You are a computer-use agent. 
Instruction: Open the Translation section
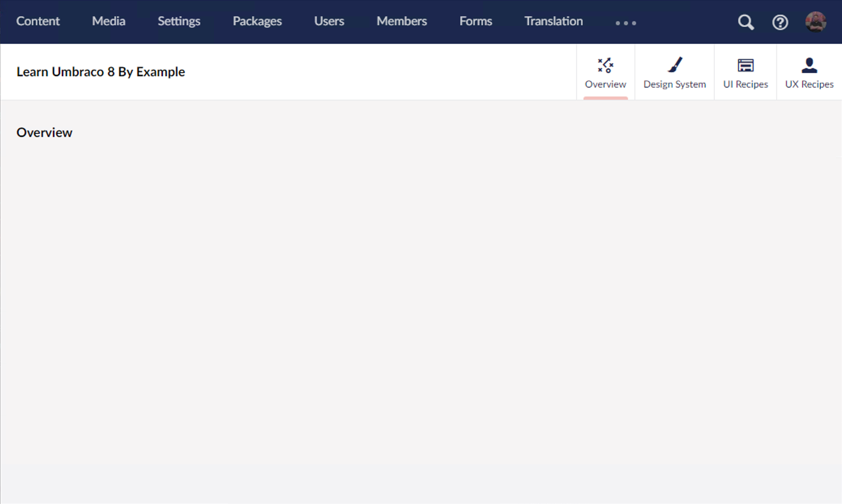click(553, 21)
